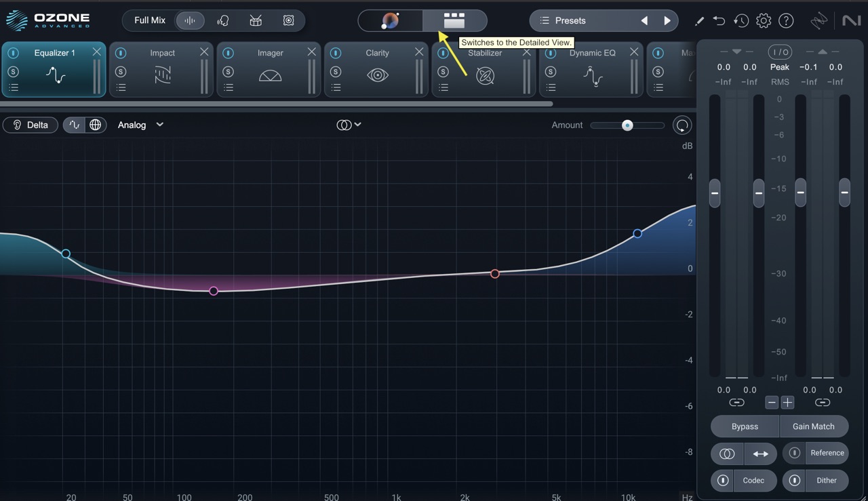Solo the Clarity module

(x=336, y=72)
